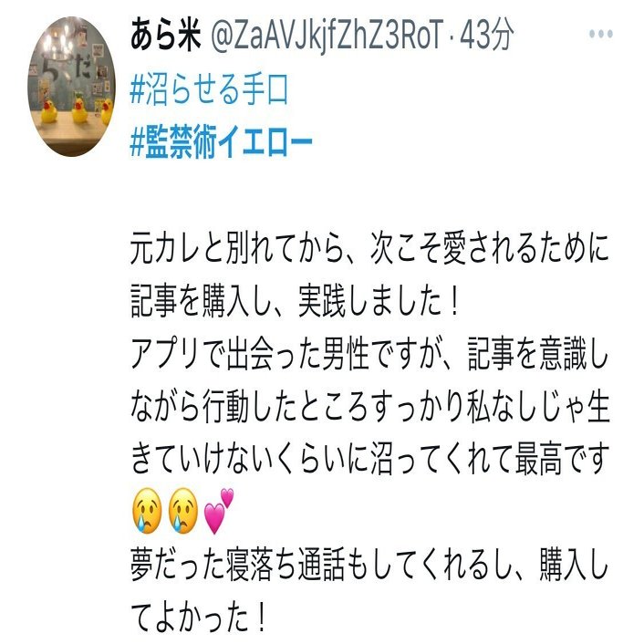Follow the #沼らせる手口 hashtag

coord(209,90)
